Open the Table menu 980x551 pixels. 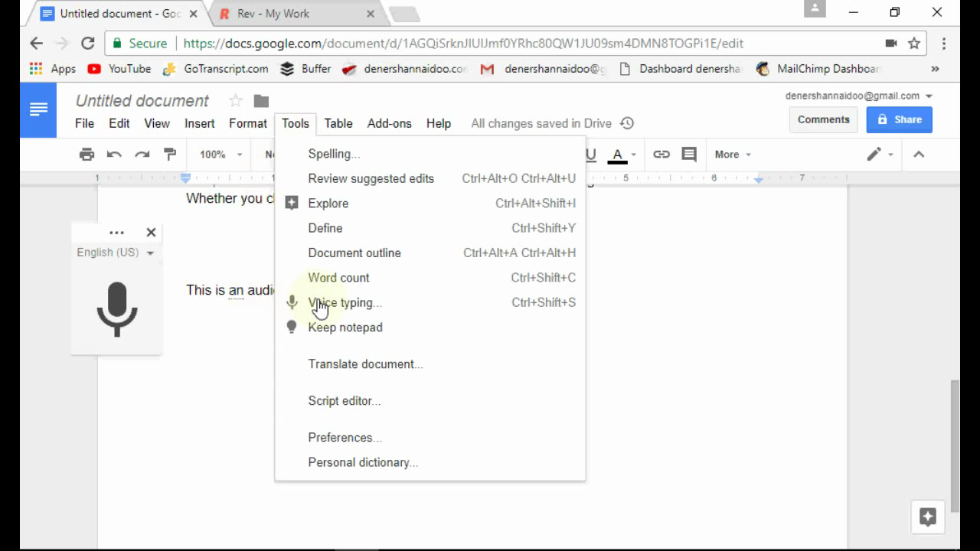pyautogui.click(x=338, y=123)
